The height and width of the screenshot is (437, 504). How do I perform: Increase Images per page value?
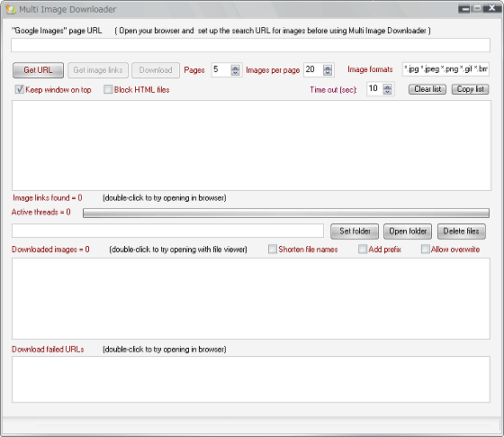pos(328,68)
